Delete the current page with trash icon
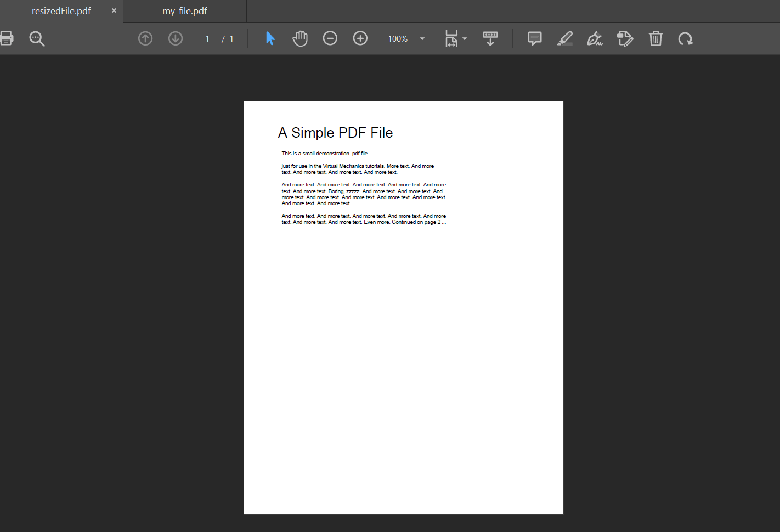Viewport: 780px width, 532px height. click(655, 38)
